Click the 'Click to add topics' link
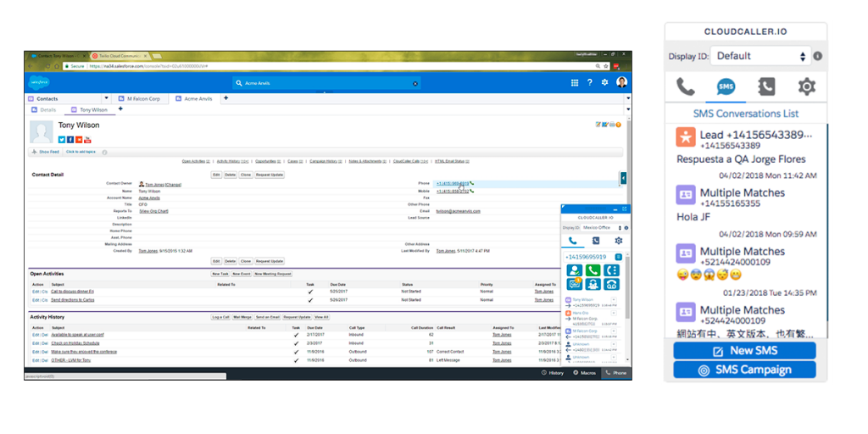This screenshot has height=434, width=868. point(79,152)
